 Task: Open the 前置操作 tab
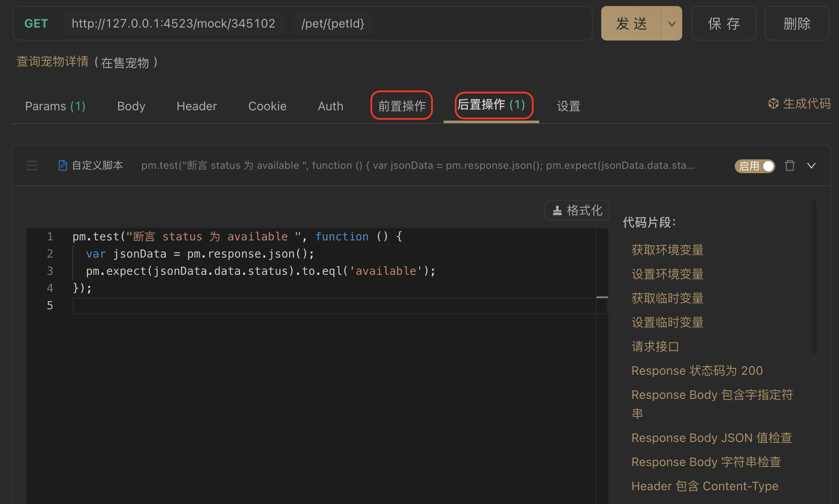click(x=401, y=105)
